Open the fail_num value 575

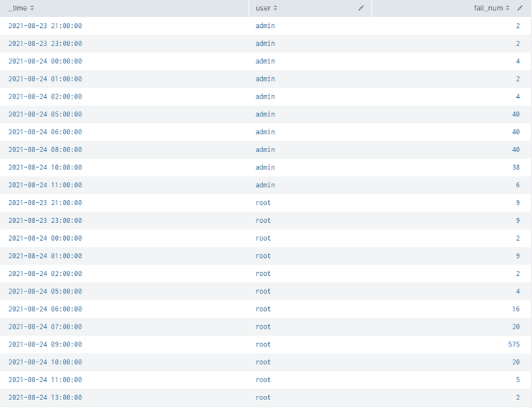[514, 344]
